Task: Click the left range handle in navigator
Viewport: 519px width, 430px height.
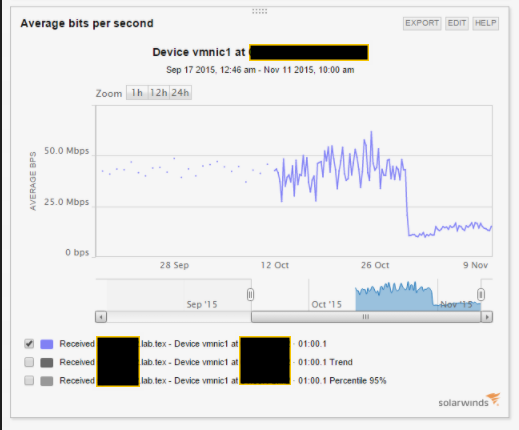Action: tap(250, 295)
